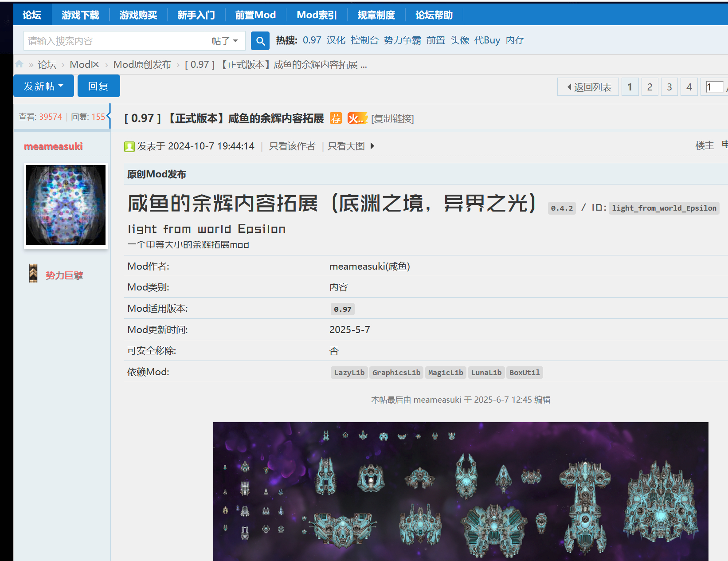Click the rank medal icon under avatar
Screen dimensions: 728x561
point(33,274)
